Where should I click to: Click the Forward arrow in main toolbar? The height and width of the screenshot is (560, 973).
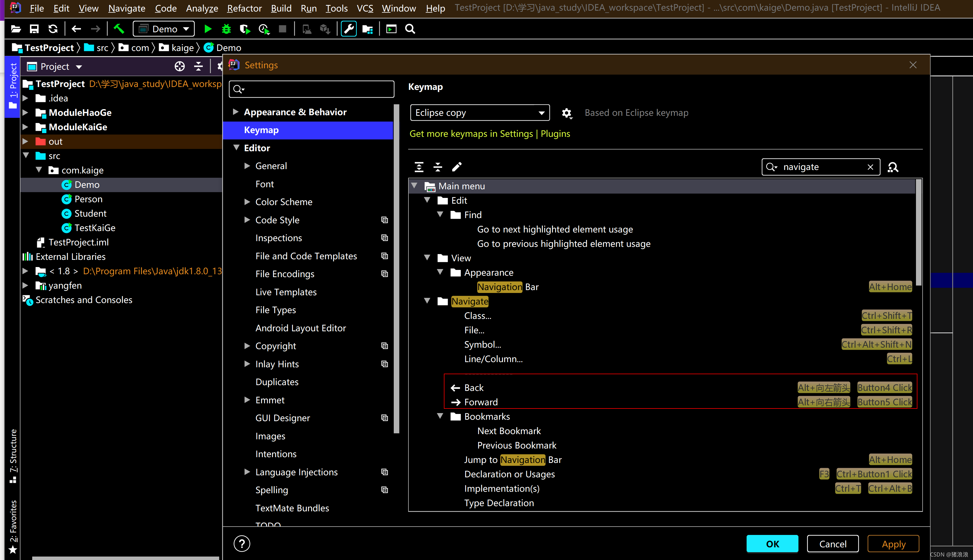click(95, 29)
